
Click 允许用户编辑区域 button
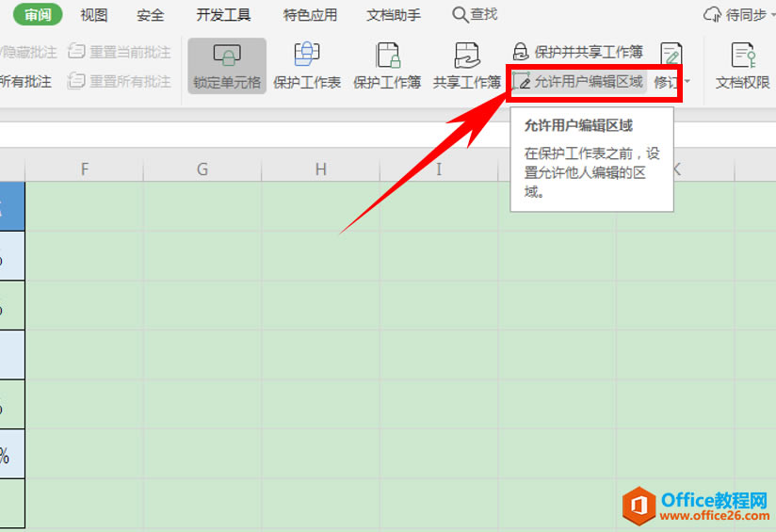coord(578,82)
